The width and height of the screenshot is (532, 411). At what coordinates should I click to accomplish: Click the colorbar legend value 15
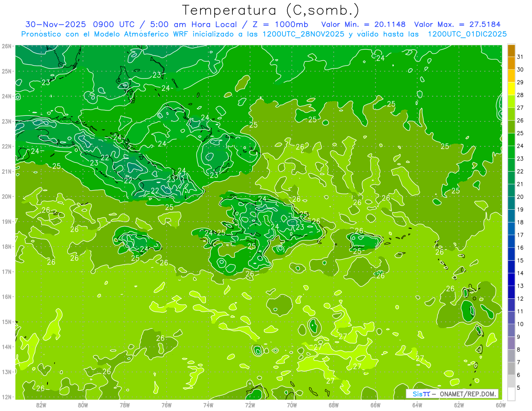click(520, 261)
